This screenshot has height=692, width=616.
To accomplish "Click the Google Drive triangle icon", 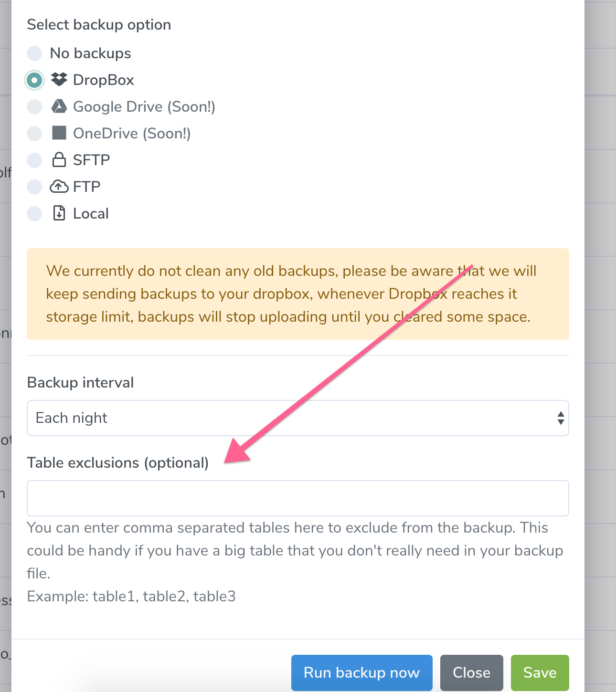I will pos(59,106).
